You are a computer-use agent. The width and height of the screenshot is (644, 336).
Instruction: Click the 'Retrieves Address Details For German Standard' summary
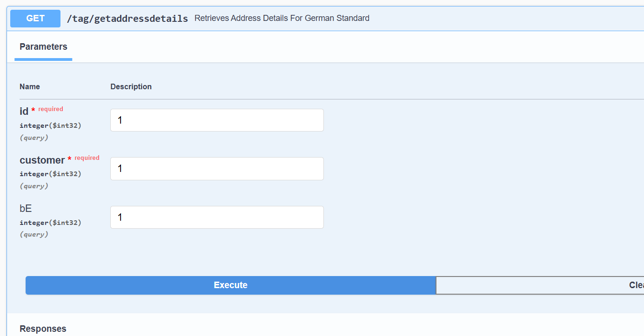coord(282,18)
